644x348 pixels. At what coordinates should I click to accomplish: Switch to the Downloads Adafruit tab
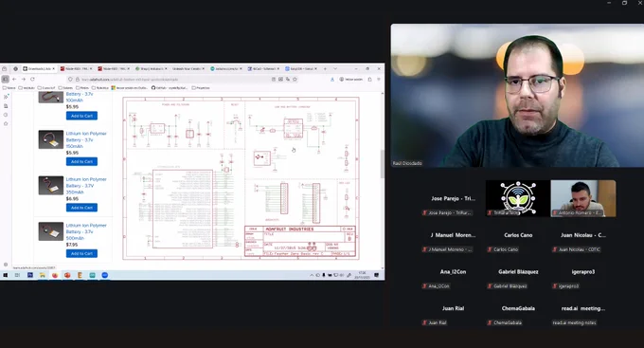tap(39, 68)
